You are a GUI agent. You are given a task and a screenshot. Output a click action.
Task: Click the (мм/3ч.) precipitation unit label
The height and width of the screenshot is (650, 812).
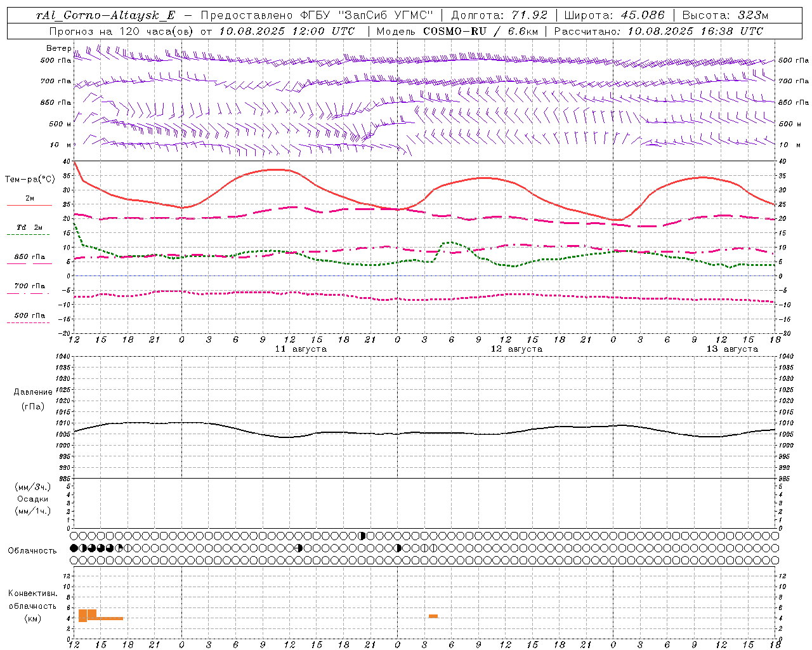coord(33,487)
